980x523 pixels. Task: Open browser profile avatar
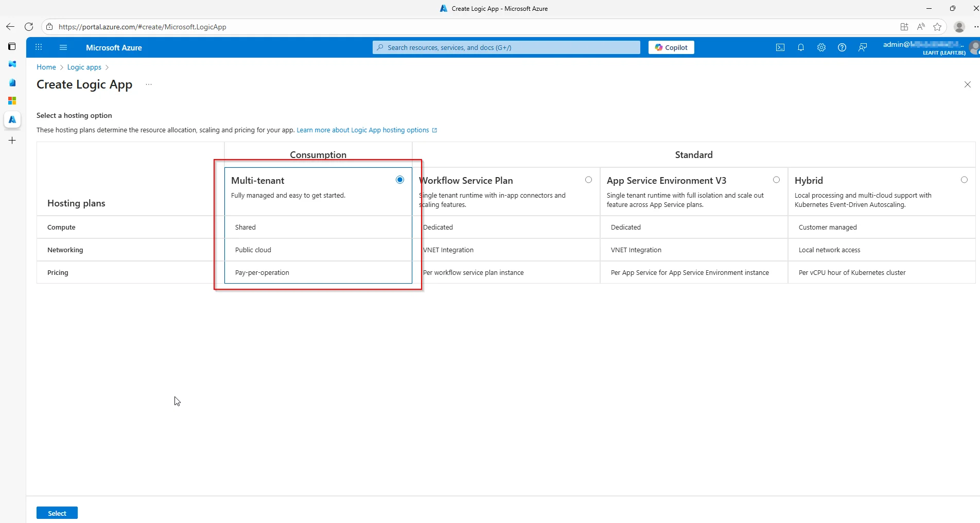pyautogui.click(x=959, y=27)
